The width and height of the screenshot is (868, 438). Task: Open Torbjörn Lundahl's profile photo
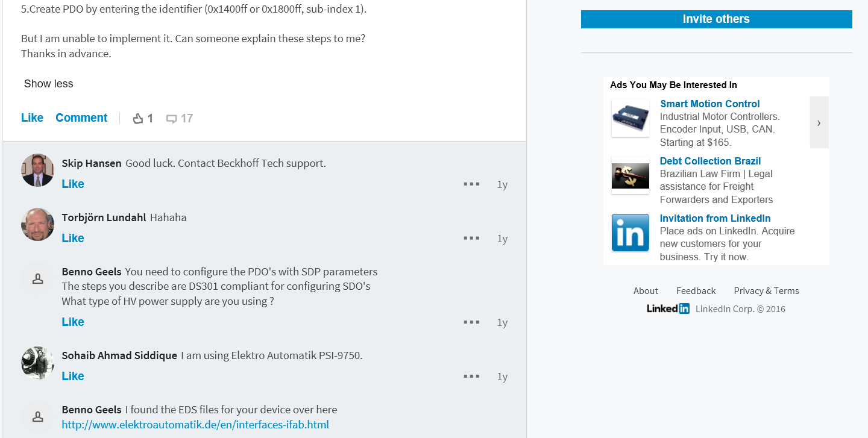tap(37, 224)
